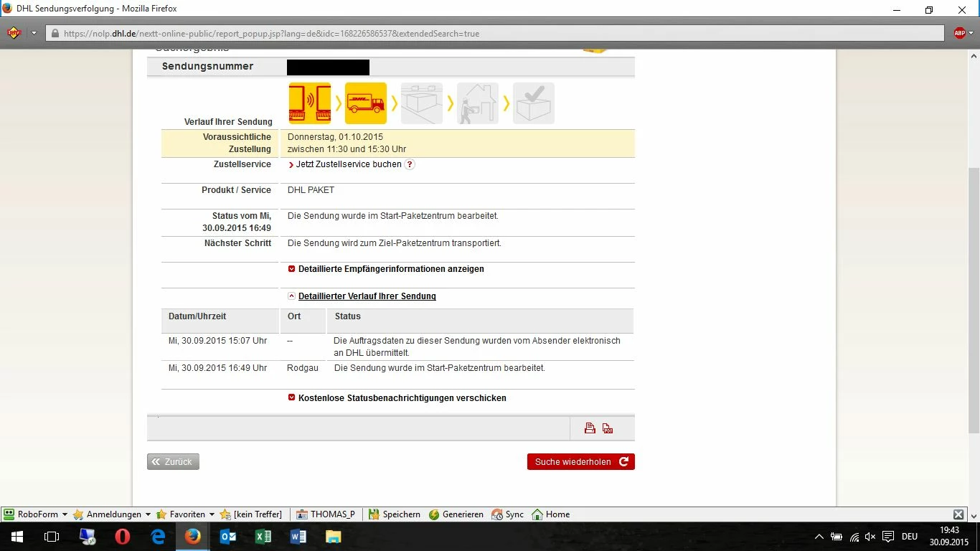Viewport: 980px width, 551px height.
Task: Open the Favoriten dropdown in RoboForm toolbar
Action: click(186, 514)
